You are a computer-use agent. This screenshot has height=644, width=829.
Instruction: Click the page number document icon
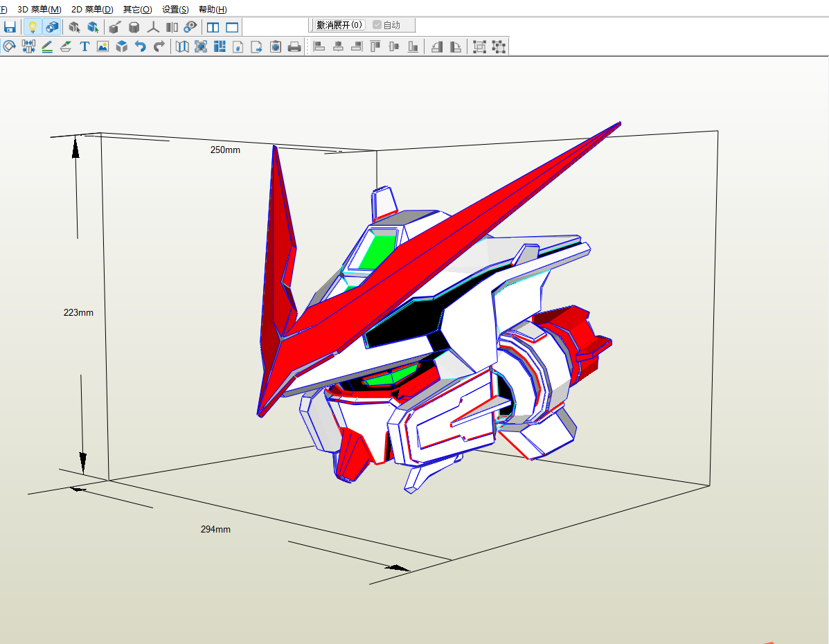tap(238, 47)
